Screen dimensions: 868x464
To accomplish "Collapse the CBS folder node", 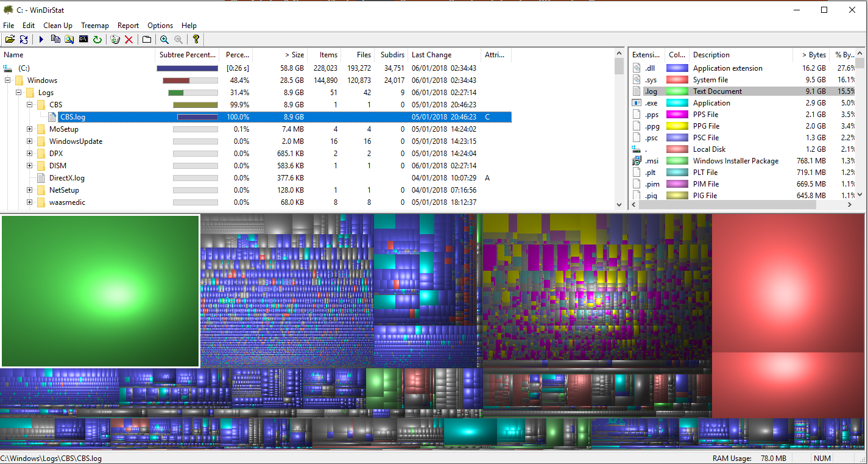I will (x=30, y=105).
